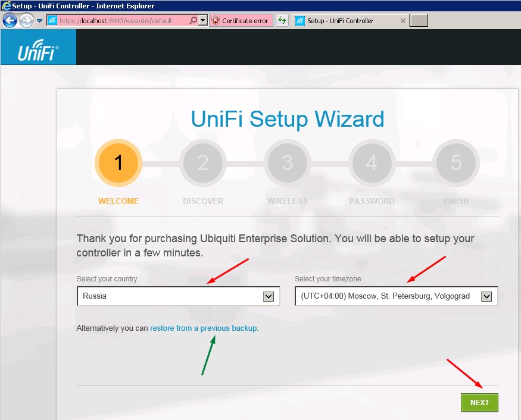Click the Internet Explorer icon in the title bar

point(5,5)
